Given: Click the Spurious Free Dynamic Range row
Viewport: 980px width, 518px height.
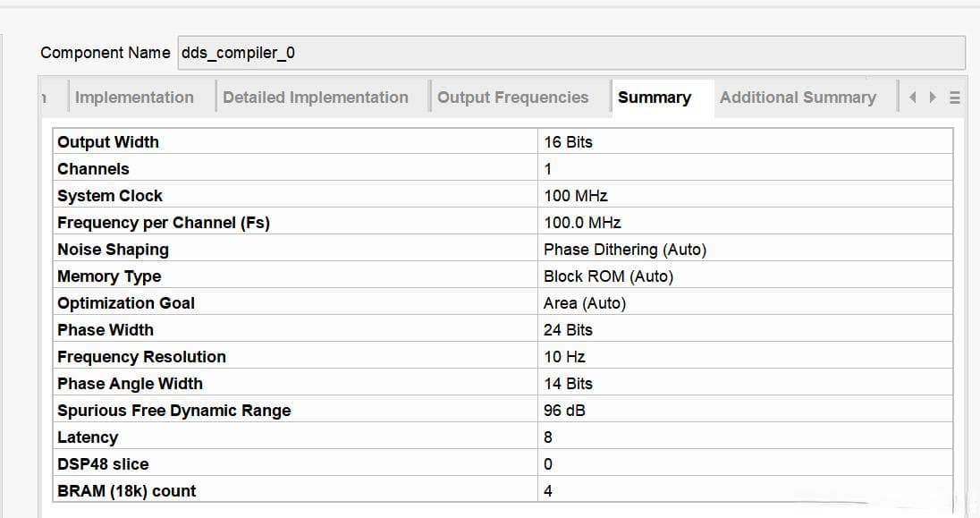Looking at the screenshot, I should tap(503, 411).
